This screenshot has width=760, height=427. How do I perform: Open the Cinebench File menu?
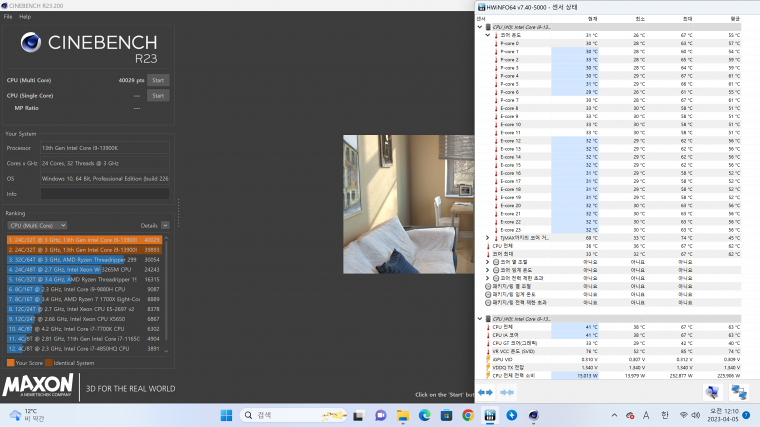pyautogui.click(x=8, y=16)
